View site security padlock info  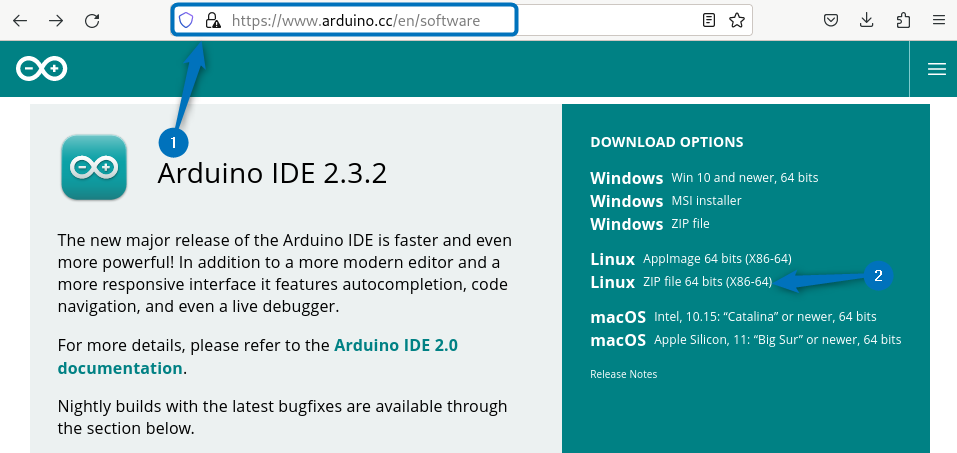(x=213, y=21)
